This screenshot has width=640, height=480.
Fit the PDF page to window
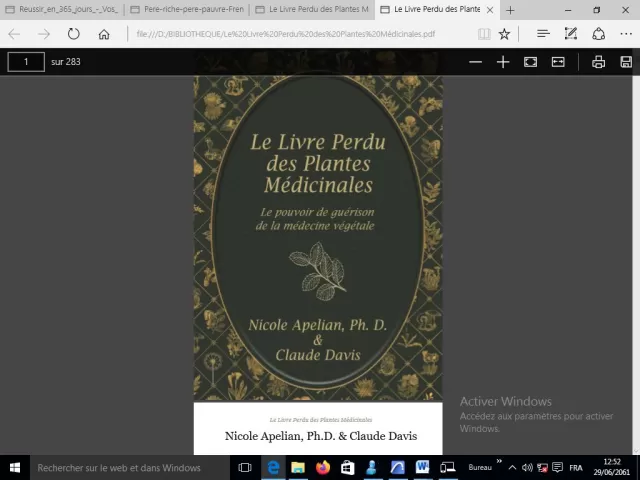click(x=530, y=62)
